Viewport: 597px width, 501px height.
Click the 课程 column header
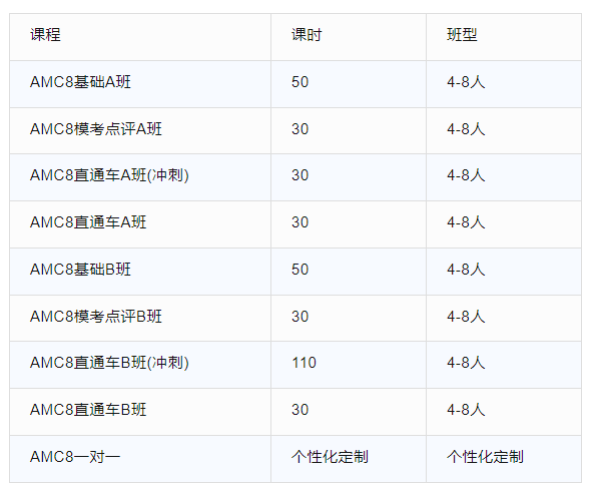[45, 35]
